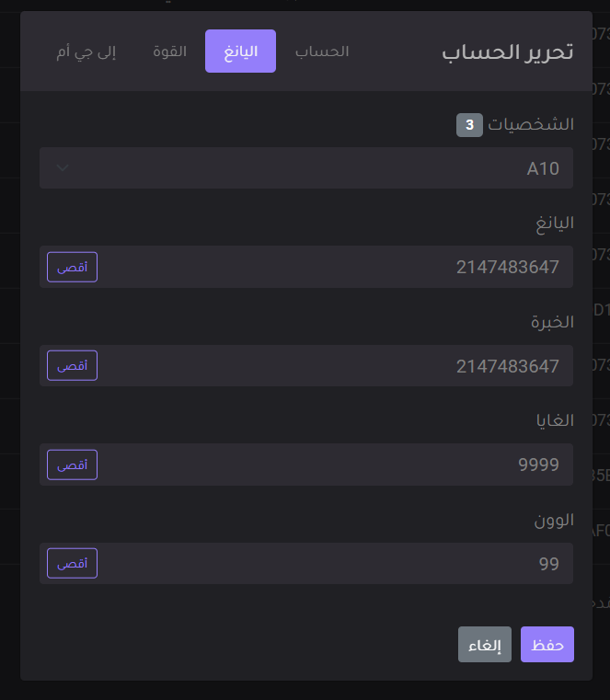Click the الخبرة field label
Viewport: 610px width, 700px height.
pyautogui.click(x=552, y=322)
